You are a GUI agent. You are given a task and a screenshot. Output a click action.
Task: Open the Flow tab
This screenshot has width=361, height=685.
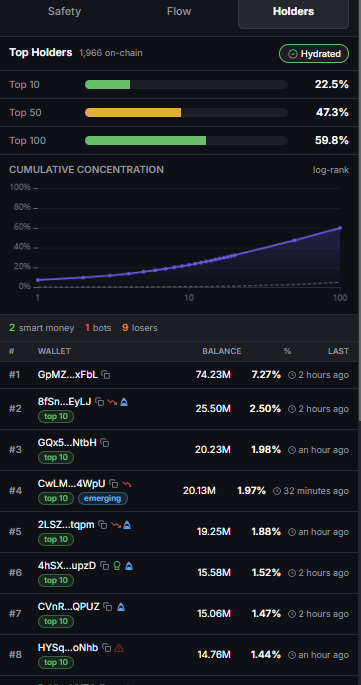pos(179,11)
